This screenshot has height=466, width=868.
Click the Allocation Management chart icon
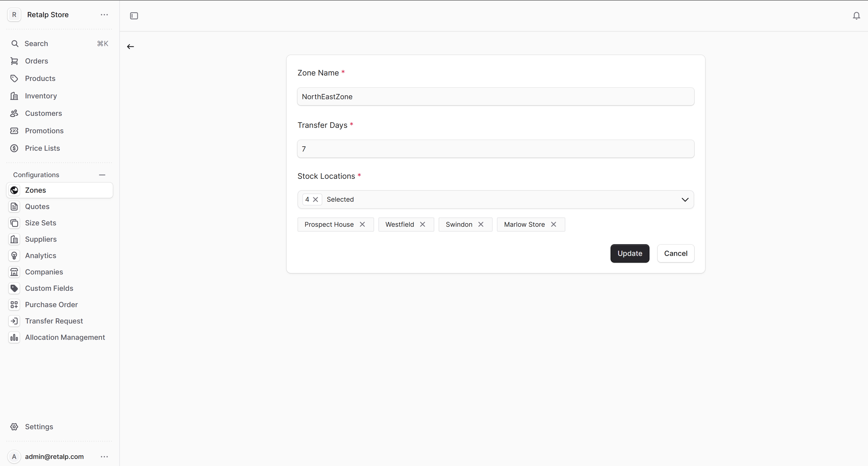click(14, 337)
